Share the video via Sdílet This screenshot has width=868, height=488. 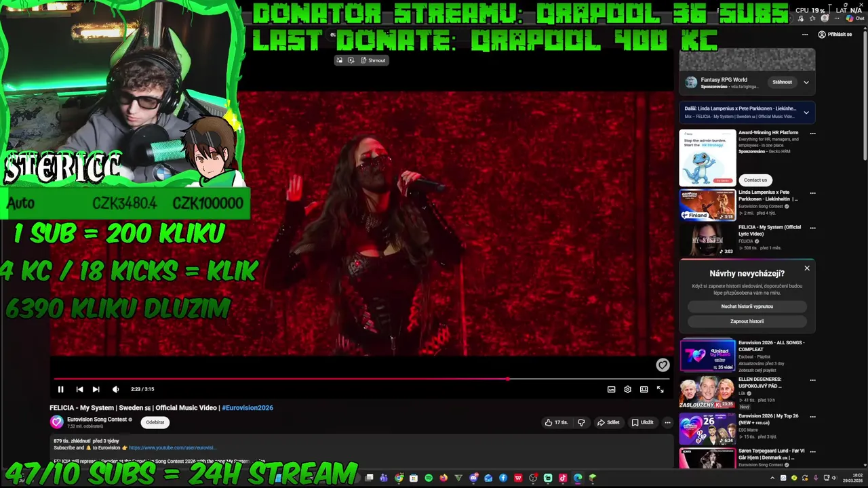click(608, 422)
